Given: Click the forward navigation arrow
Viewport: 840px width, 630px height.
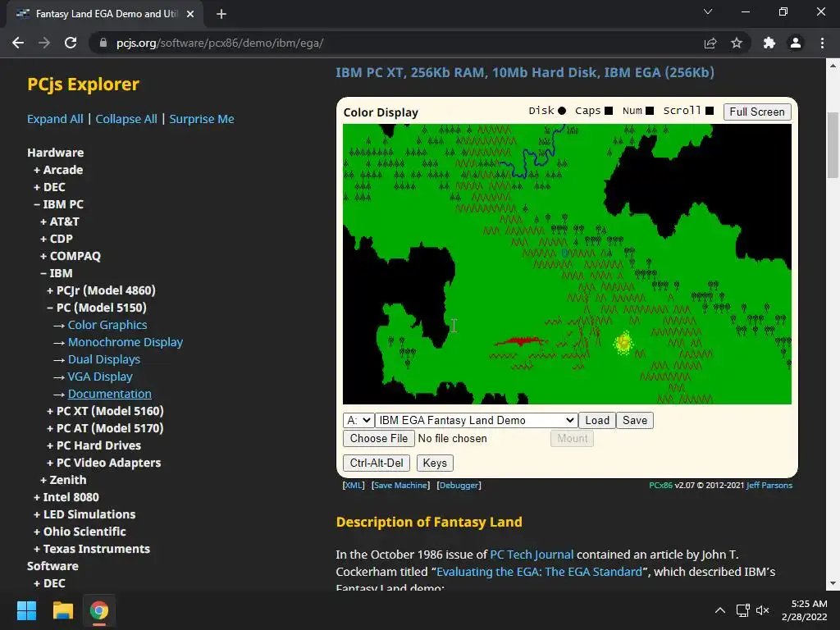Looking at the screenshot, I should [x=44, y=43].
